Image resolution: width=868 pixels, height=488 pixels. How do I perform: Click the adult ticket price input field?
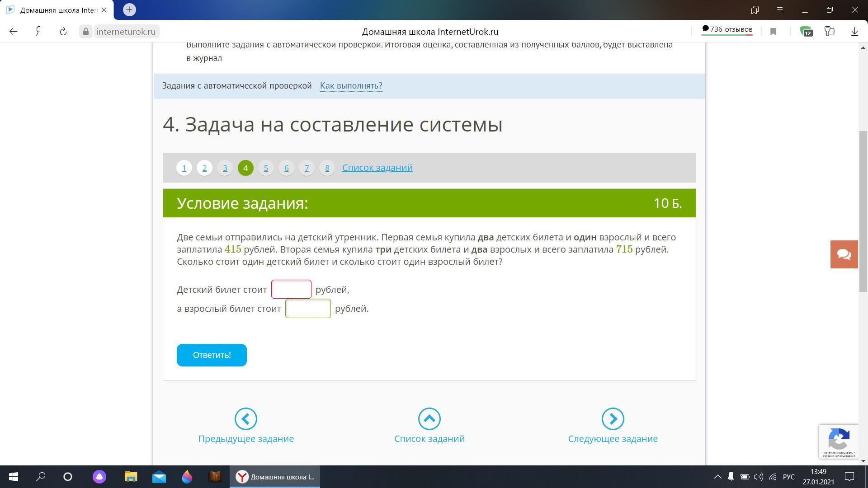308,309
